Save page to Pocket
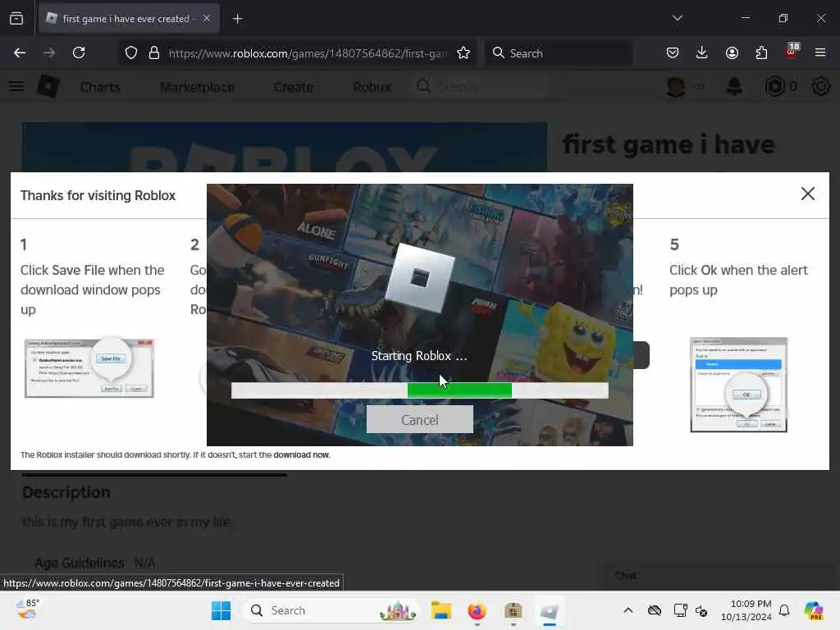Screen dimensions: 840x630 [673, 52]
